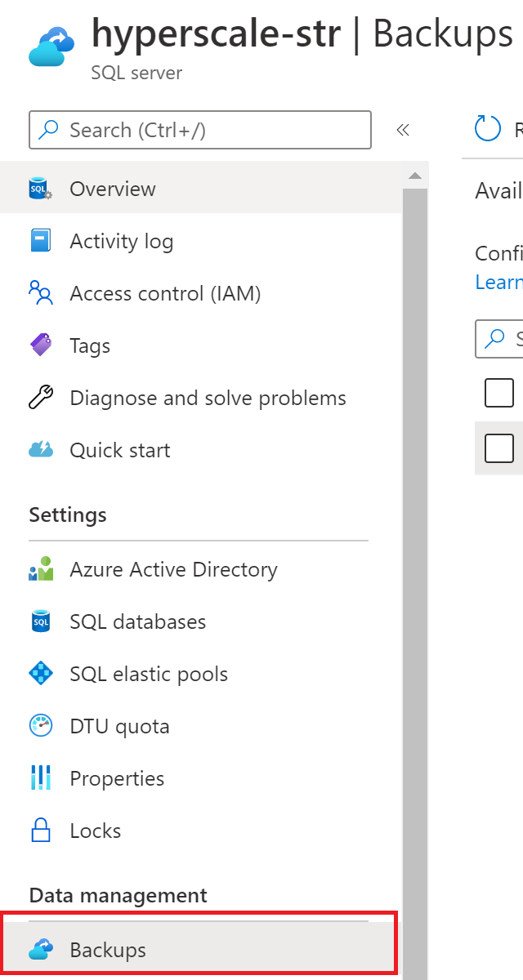
Task: Click the Quick start cloud icon
Action: [41, 450]
